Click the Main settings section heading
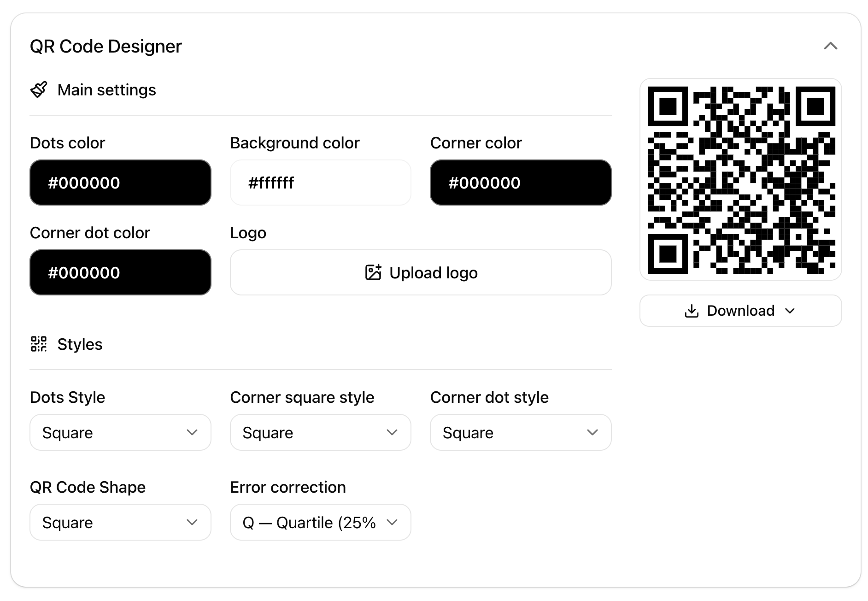Image resolution: width=868 pixels, height=601 pixels. [106, 90]
